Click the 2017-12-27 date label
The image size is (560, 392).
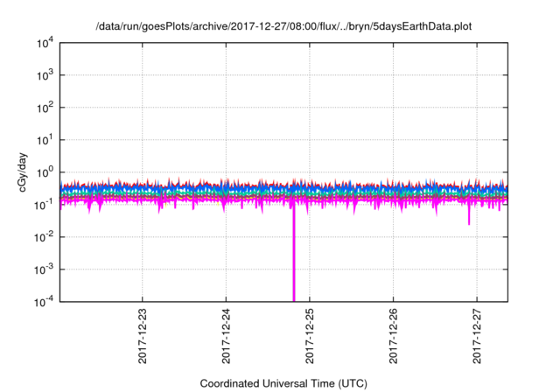[477, 336]
